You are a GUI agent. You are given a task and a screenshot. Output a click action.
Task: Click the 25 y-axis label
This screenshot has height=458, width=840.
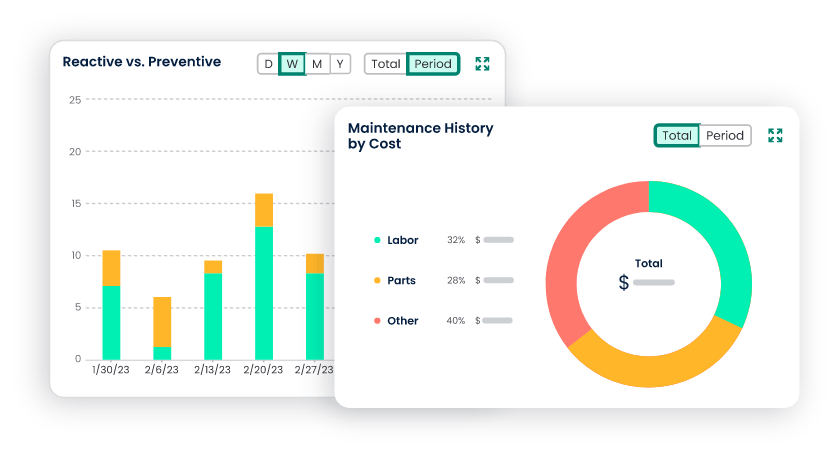75,100
